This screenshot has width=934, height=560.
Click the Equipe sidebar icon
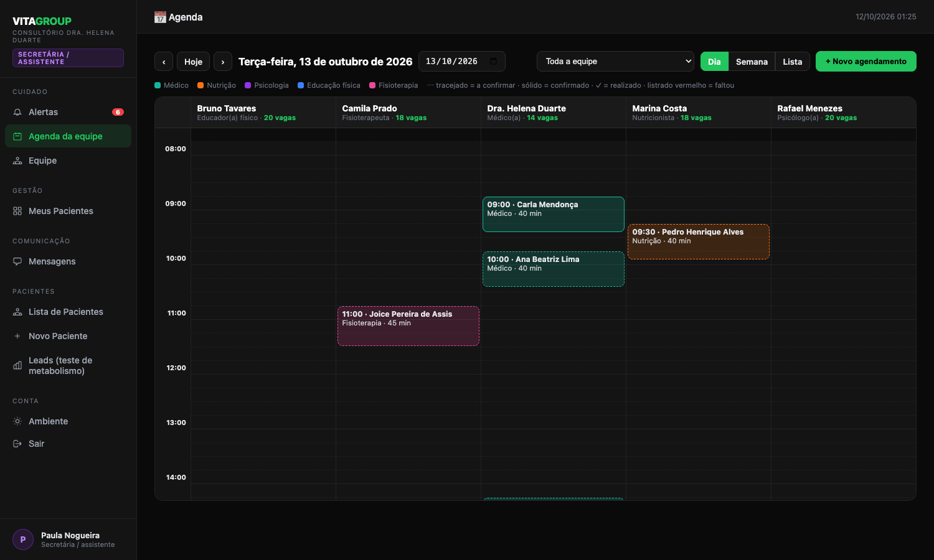pos(17,161)
